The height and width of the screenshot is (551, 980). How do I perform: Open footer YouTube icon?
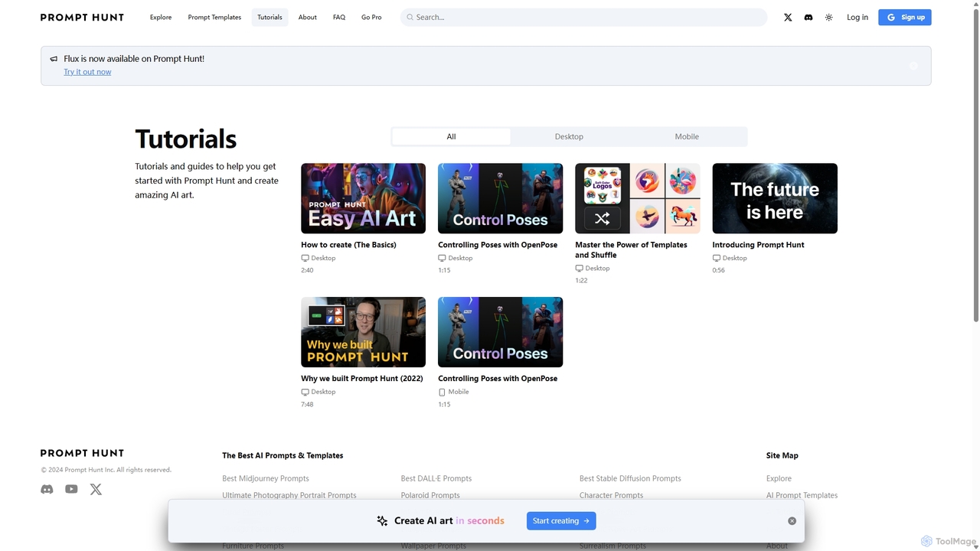pyautogui.click(x=71, y=489)
